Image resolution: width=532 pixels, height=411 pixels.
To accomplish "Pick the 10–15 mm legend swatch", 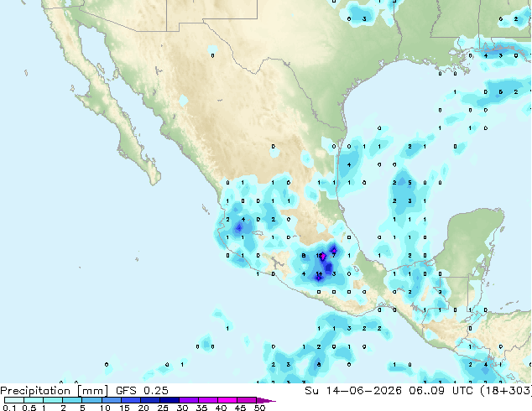I will tap(111, 400).
